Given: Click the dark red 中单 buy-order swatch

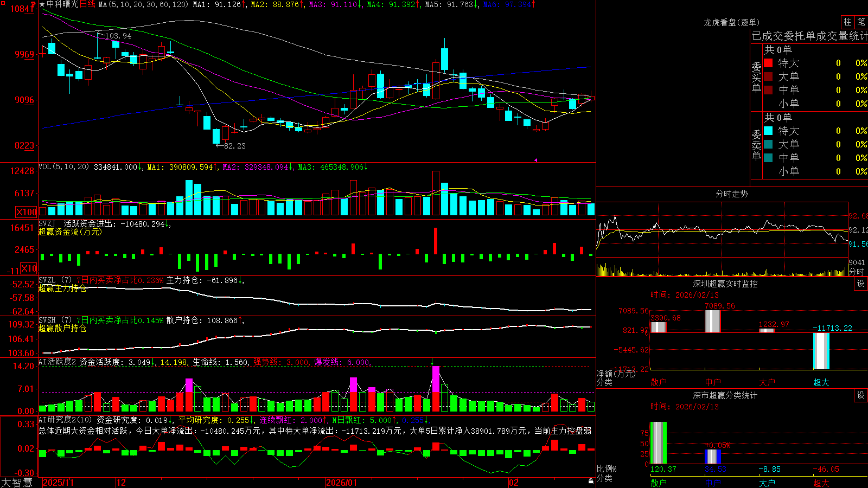Looking at the screenshot, I should click(x=768, y=90).
